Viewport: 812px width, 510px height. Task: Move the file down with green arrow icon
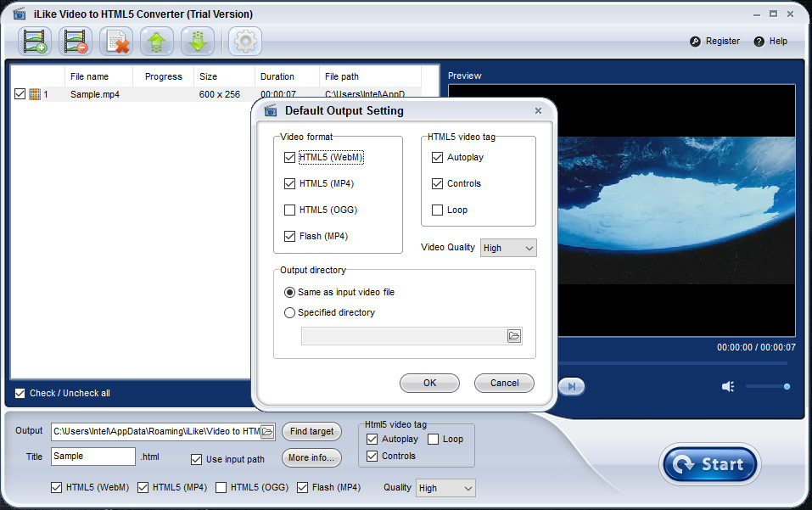(198, 41)
